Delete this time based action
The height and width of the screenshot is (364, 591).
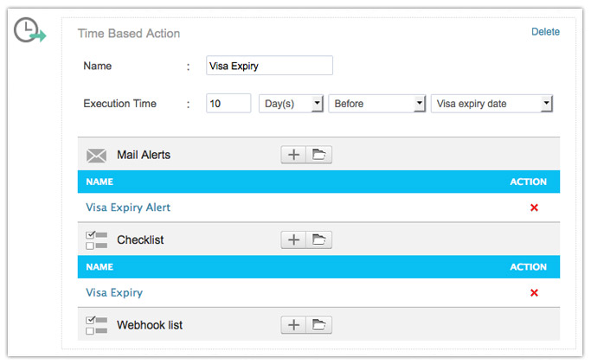tap(545, 32)
